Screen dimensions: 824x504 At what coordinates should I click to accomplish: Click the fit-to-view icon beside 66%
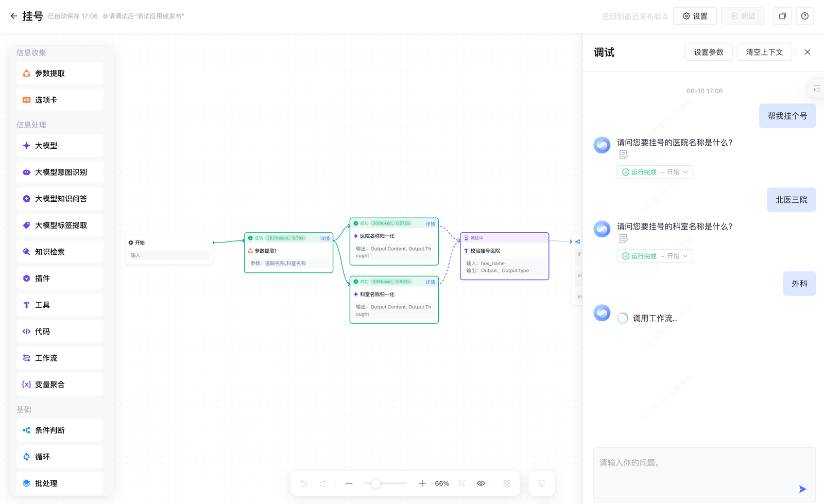(462, 483)
